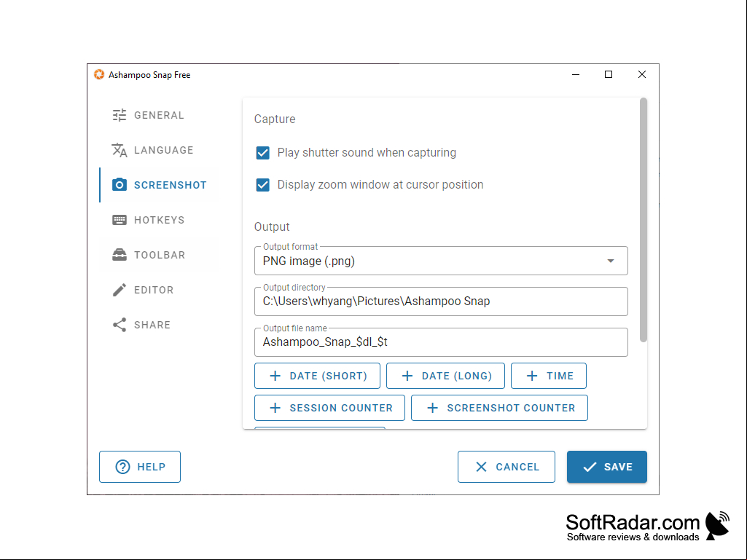Disable shutter sound when capturing checkbox
Screen dimensions: 747x560
(x=262, y=153)
